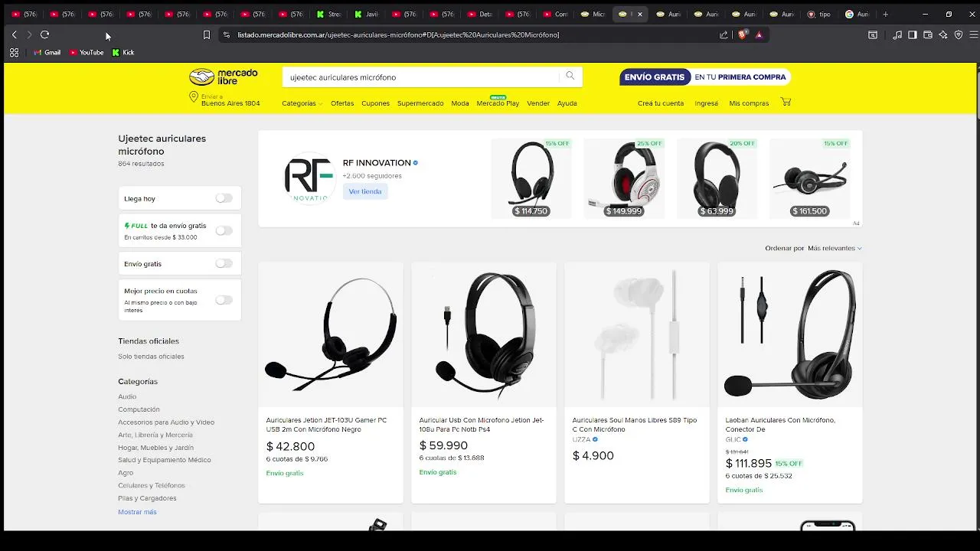Click the Mercado Libre logo
The height and width of the screenshot is (551, 980).
[x=224, y=77]
